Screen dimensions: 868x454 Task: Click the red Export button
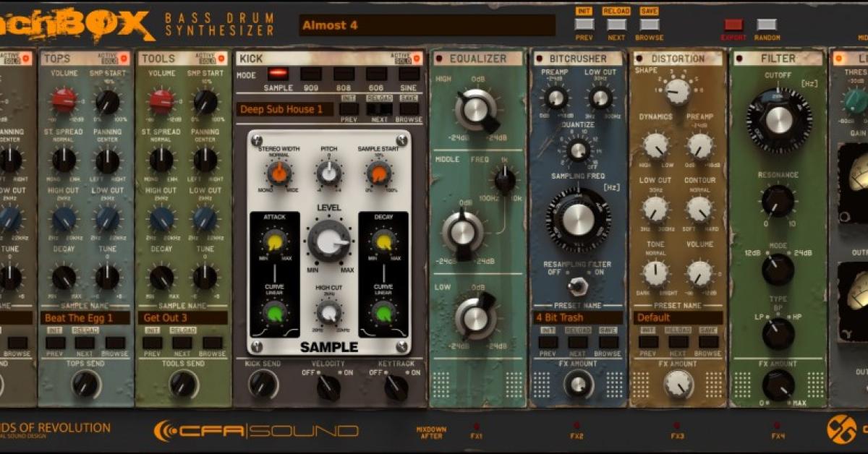[x=733, y=25]
